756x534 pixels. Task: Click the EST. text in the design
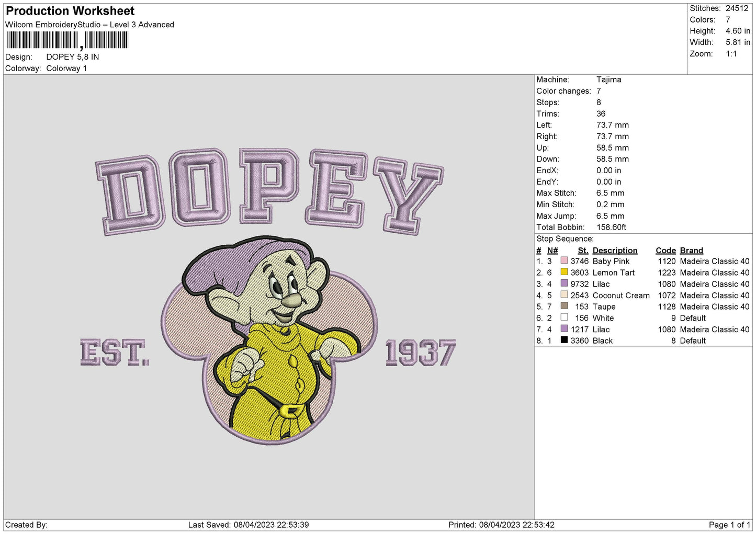click(115, 353)
